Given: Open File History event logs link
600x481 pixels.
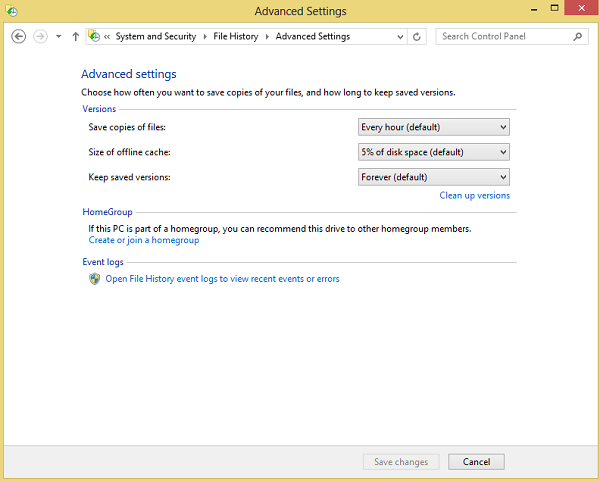Looking at the screenshot, I should point(222,279).
